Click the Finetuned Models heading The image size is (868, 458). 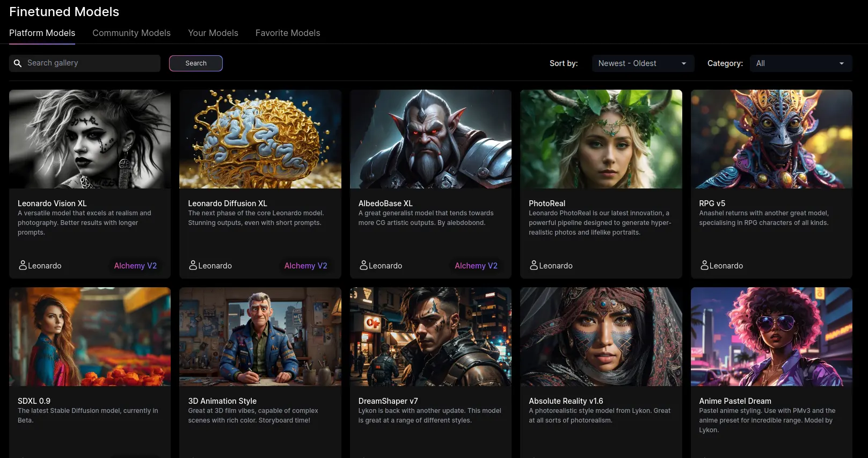point(64,12)
